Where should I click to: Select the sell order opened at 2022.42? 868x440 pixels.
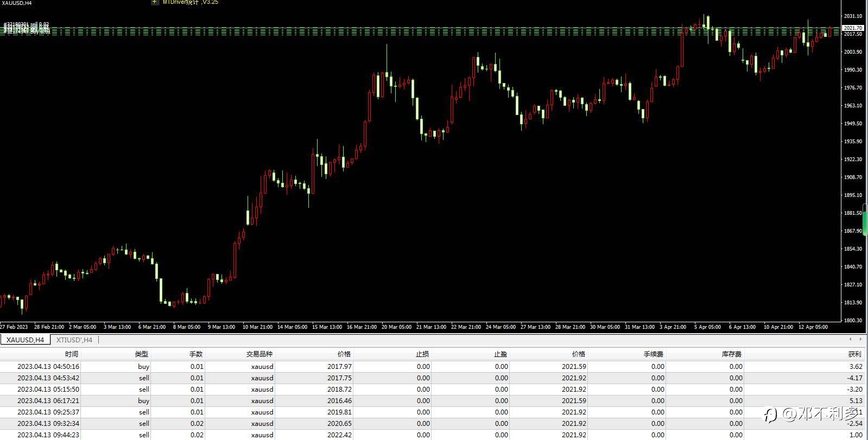[x=433, y=435]
